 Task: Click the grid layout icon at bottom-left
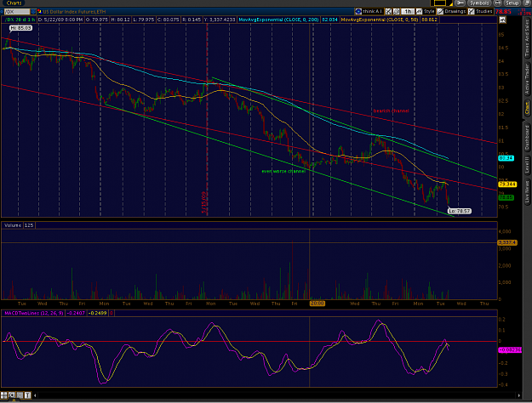coord(3,394)
